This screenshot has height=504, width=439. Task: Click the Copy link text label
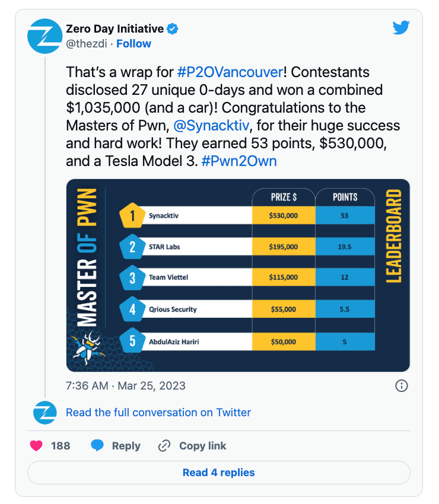(203, 446)
